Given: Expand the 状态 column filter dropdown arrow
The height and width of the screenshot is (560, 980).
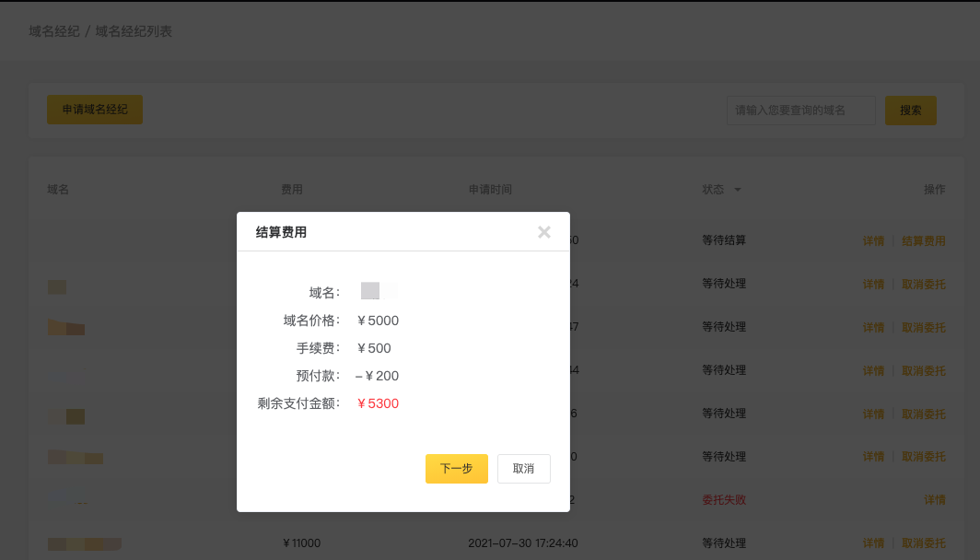Looking at the screenshot, I should (737, 190).
